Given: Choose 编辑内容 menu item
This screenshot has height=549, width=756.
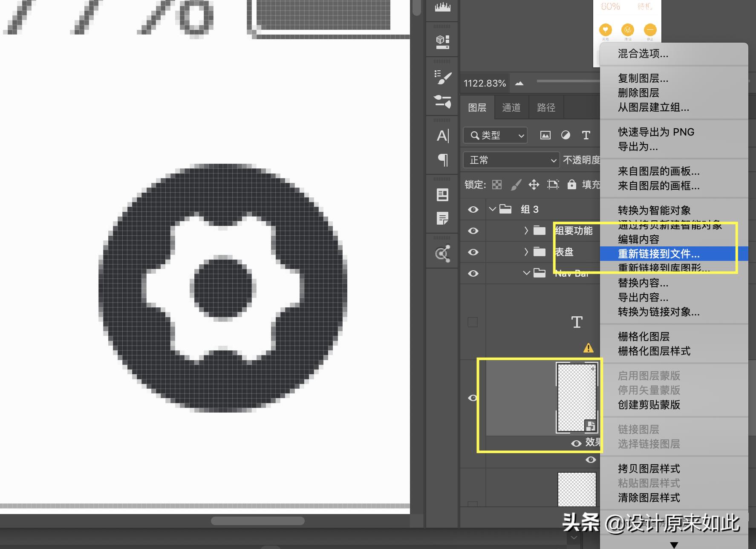Looking at the screenshot, I should (x=674, y=240).
